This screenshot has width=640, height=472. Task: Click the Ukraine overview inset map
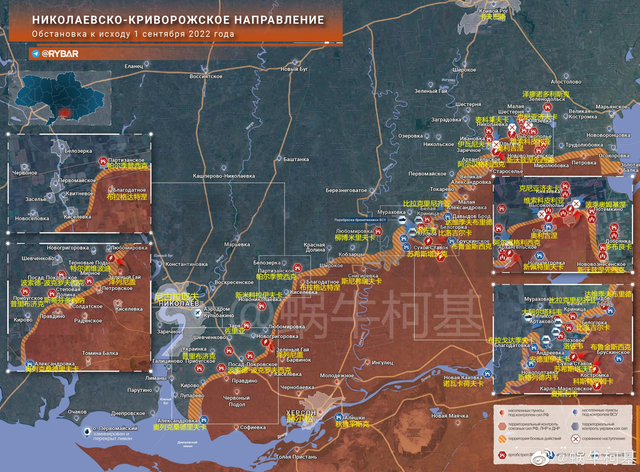(60, 98)
